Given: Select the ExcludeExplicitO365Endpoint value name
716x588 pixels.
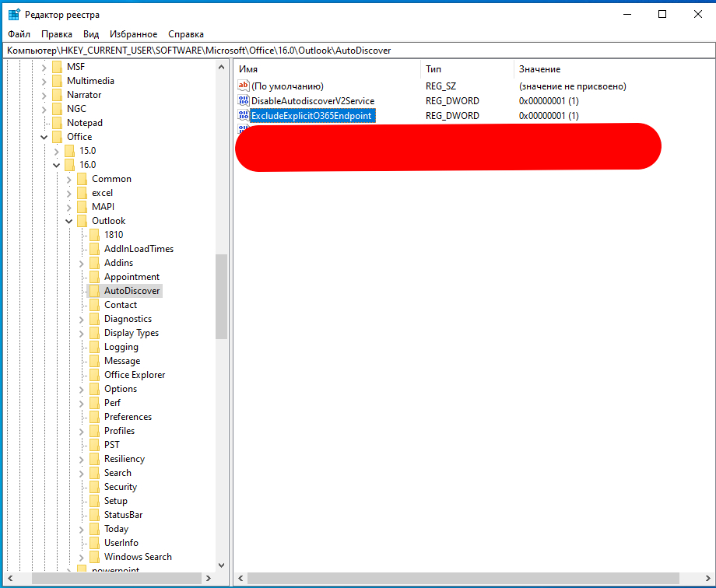Looking at the screenshot, I should point(312,115).
